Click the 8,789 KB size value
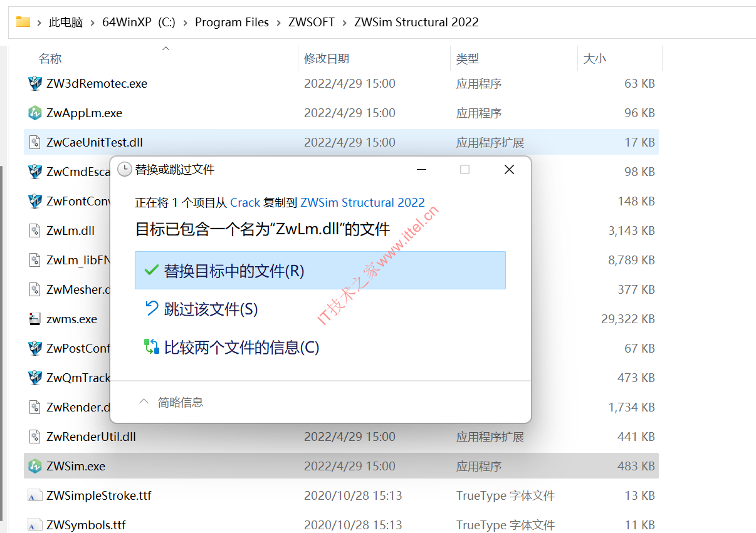This screenshot has height=533, width=756. pyautogui.click(x=631, y=260)
